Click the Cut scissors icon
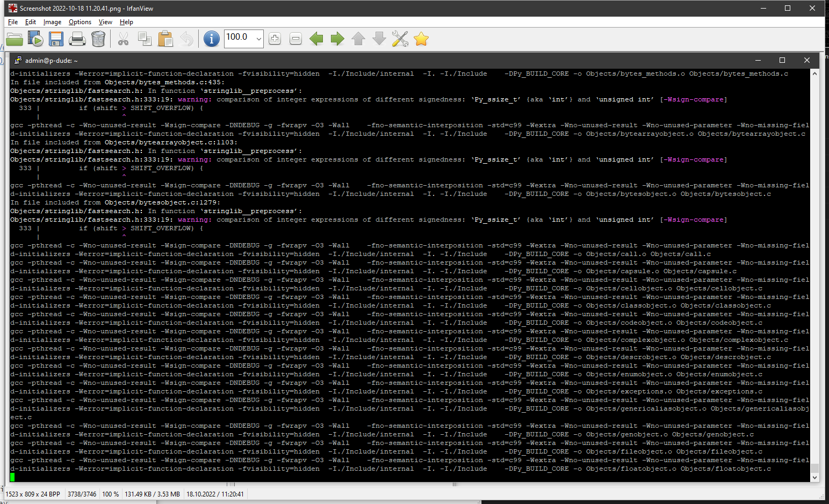The image size is (829, 504). pyautogui.click(x=124, y=39)
